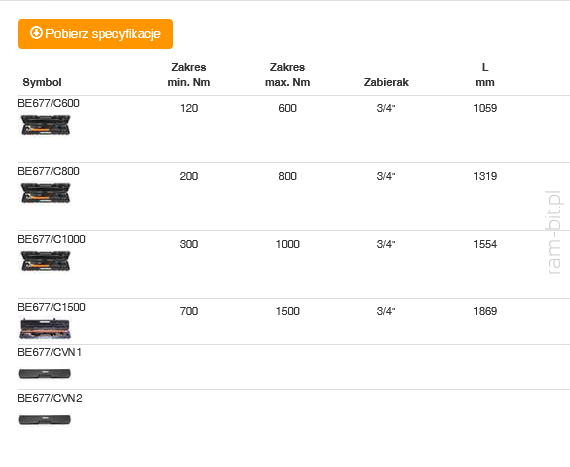Screen dimensions: 570x467
Task: Click the Symbol column header
Action: click(42, 82)
